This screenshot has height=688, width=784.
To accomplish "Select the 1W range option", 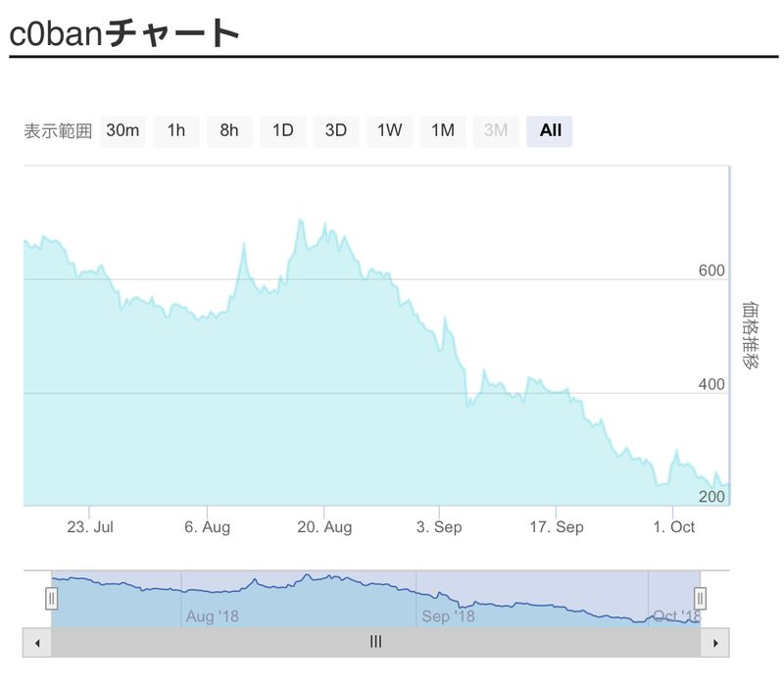I will pyautogui.click(x=389, y=130).
